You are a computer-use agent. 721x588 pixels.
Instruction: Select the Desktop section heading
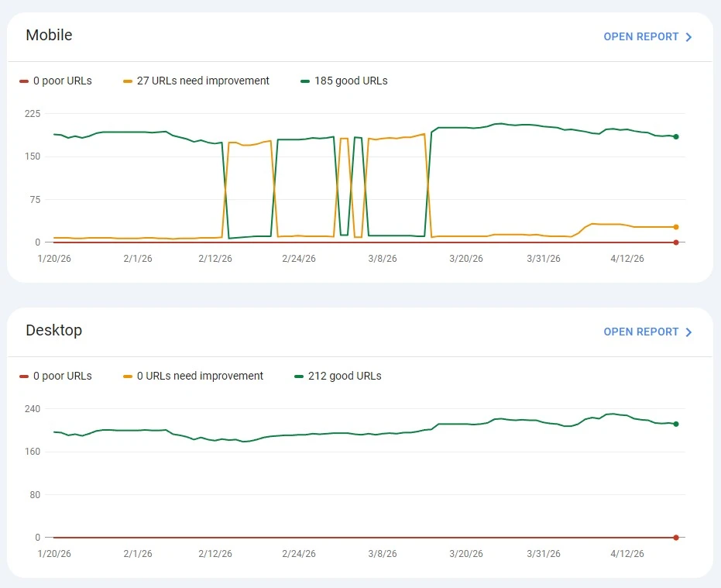tap(53, 330)
